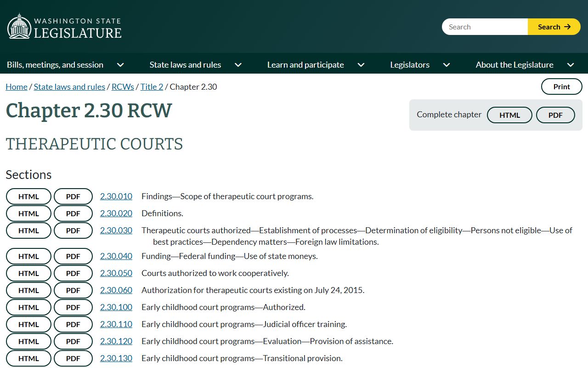The height and width of the screenshot is (368, 588).
Task: Open section 2.30.050 link
Action: 116,273
